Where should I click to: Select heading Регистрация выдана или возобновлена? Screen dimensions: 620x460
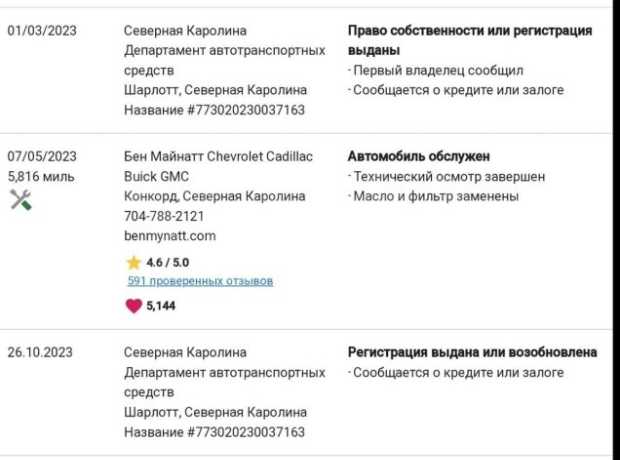[x=473, y=352]
